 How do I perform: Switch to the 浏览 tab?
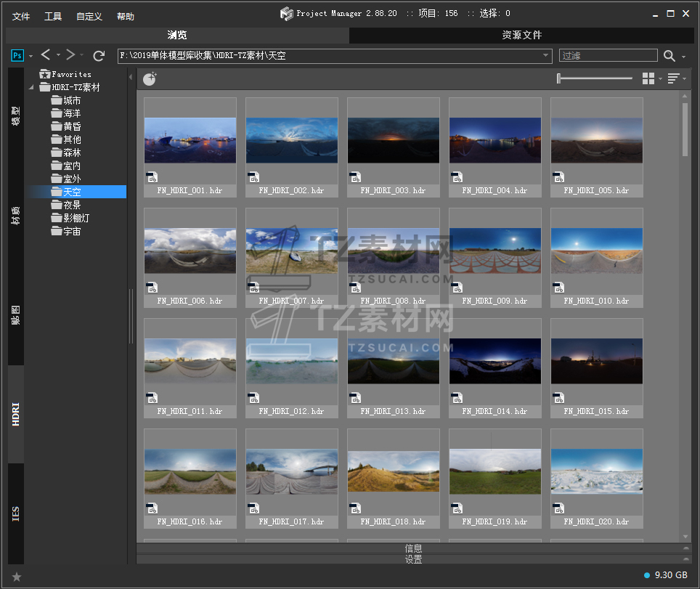coord(177,36)
